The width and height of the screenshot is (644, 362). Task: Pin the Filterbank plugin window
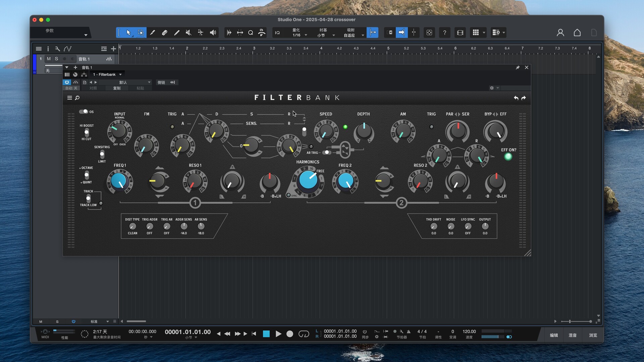coord(518,67)
